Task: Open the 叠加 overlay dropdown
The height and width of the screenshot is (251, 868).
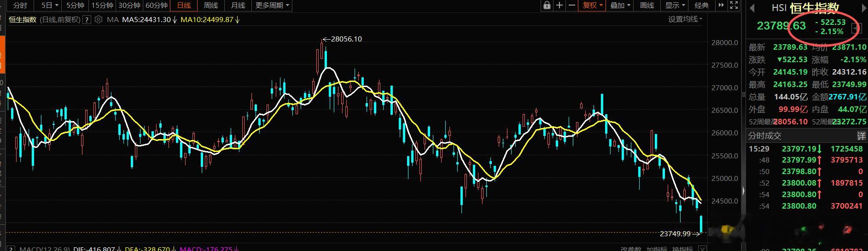Action: [x=620, y=6]
